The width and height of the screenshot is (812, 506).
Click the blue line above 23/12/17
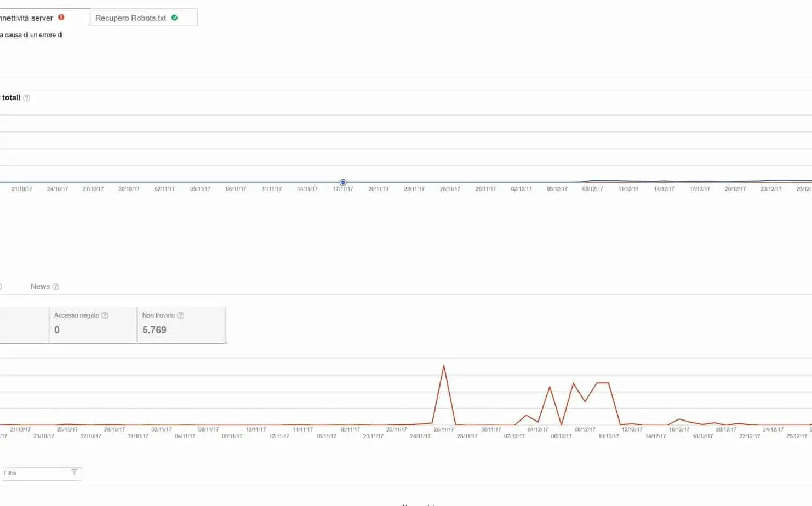tap(771, 180)
